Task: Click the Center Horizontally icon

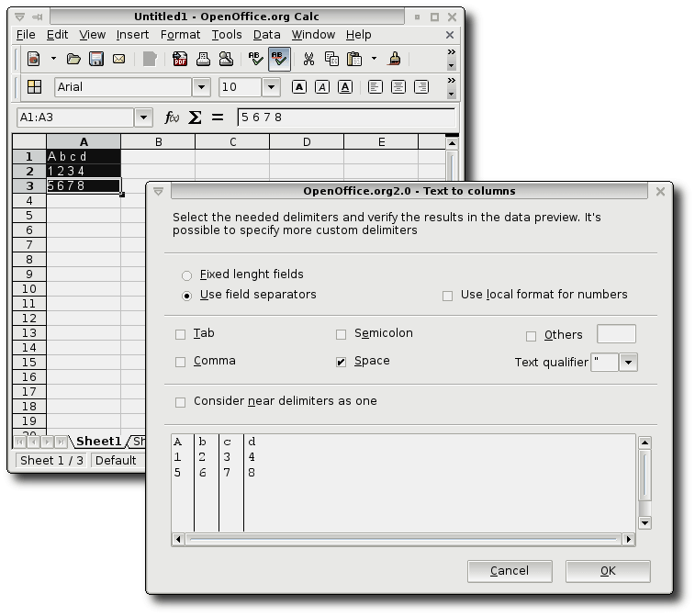Action: point(398,87)
